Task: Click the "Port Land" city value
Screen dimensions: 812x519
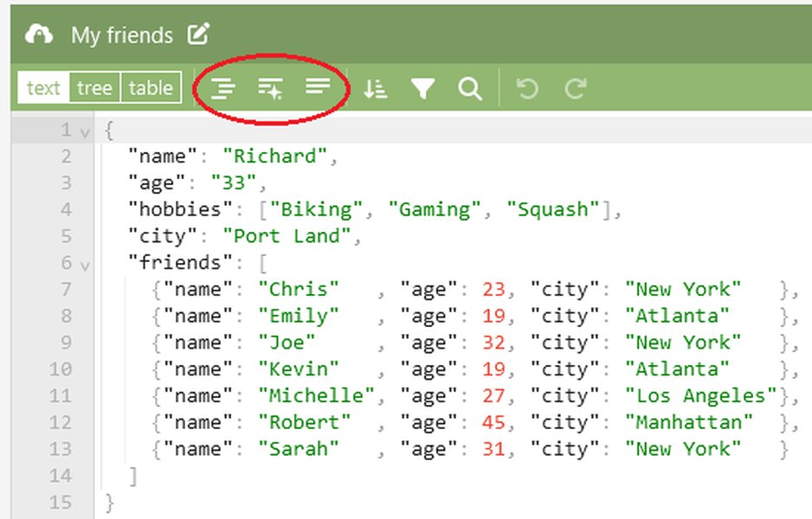Action: [x=287, y=236]
